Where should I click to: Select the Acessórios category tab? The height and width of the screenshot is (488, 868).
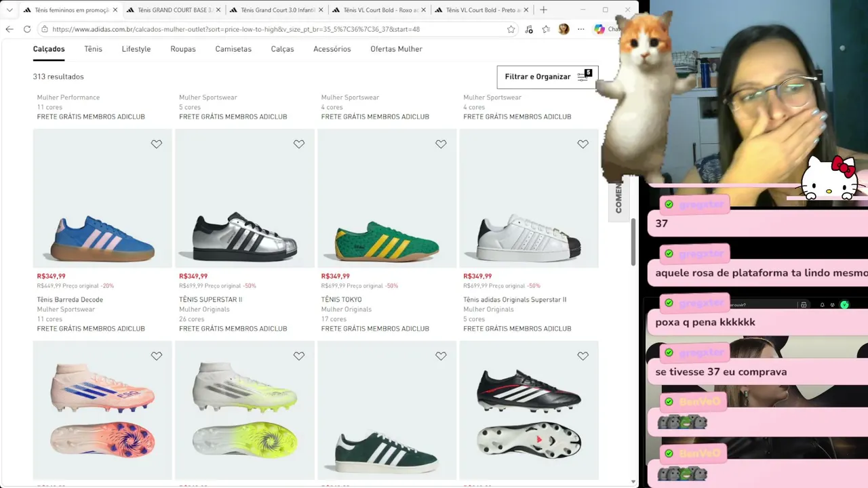pos(332,49)
